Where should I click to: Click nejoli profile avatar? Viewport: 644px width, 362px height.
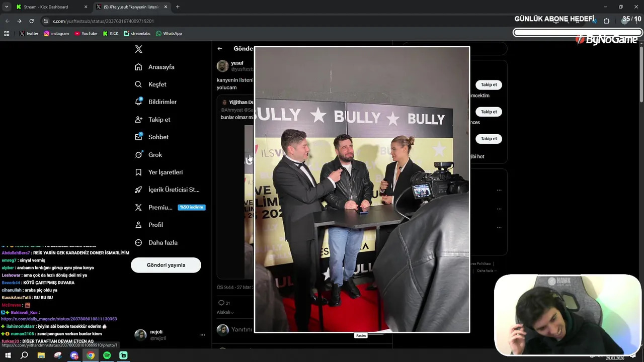coord(140,335)
